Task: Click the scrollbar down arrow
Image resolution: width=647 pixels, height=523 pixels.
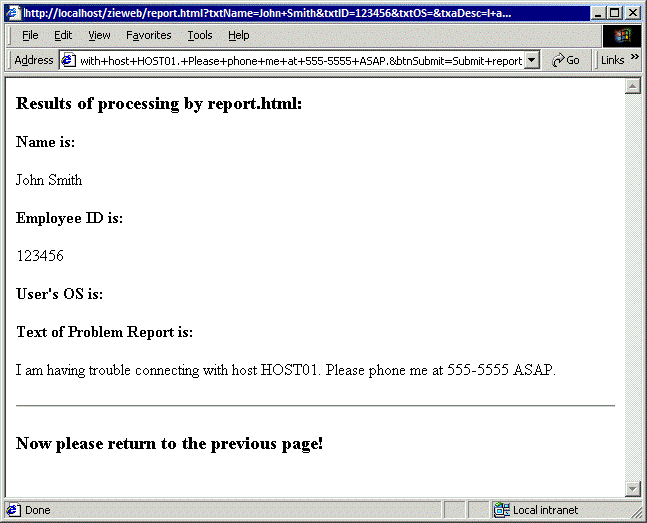Action: point(633,489)
